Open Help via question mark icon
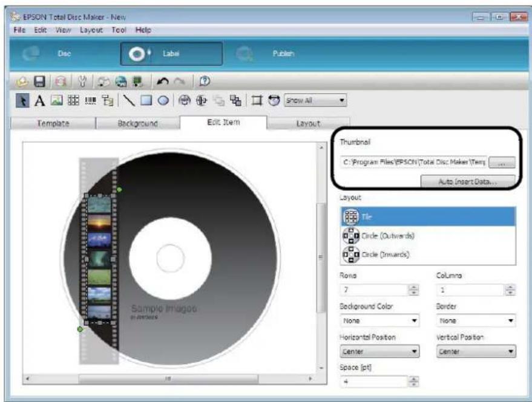 [205, 82]
